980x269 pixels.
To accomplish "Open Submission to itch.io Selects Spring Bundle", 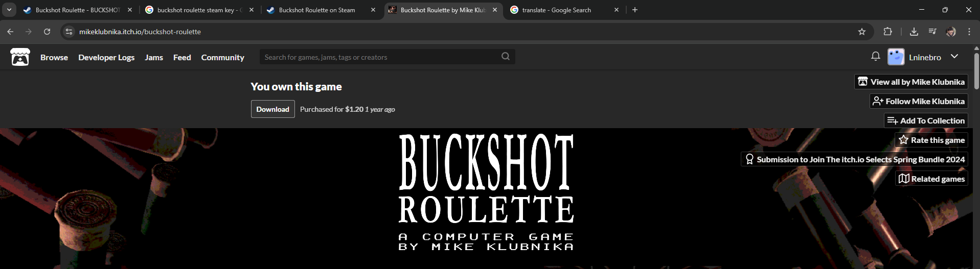I will point(854,159).
